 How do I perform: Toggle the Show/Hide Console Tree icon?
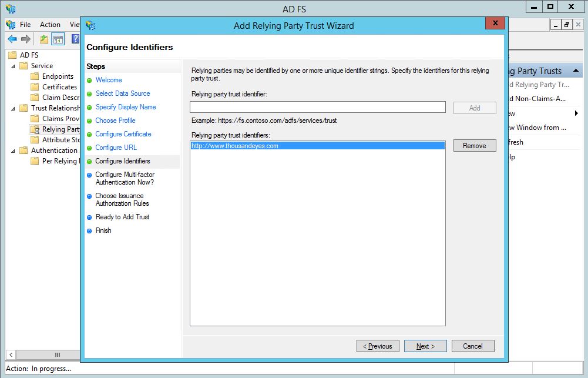click(58, 39)
